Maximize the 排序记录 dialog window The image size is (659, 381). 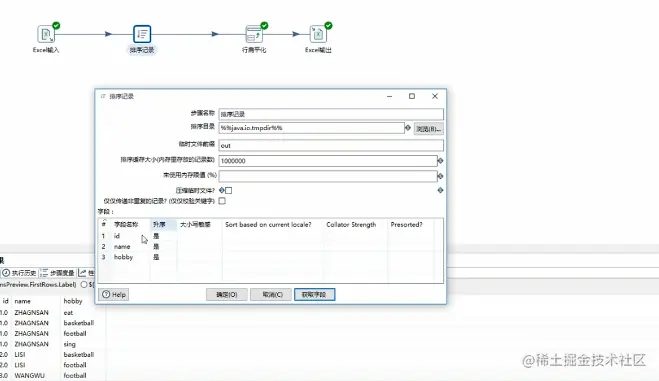(412, 96)
